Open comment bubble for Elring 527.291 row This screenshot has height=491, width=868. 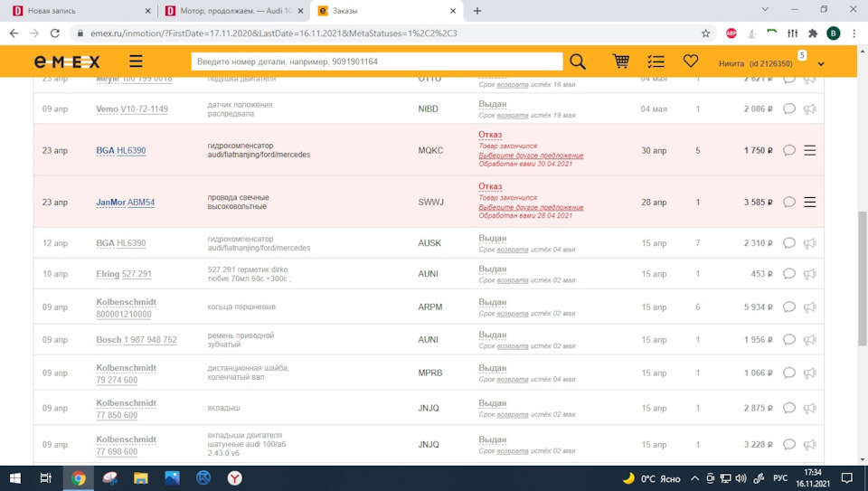(x=788, y=274)
